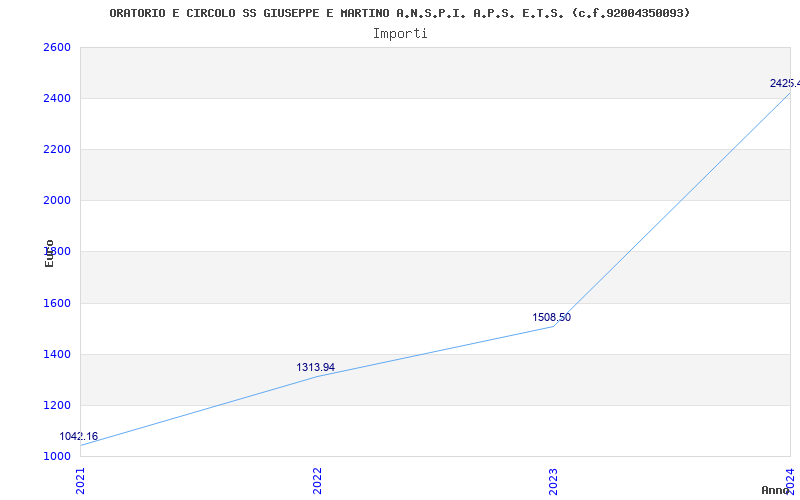The width and height of the screenshot is (800, 500).
Task: Select the 1313.94 data label
Action: pyautogui.click(x=315, y=367)
